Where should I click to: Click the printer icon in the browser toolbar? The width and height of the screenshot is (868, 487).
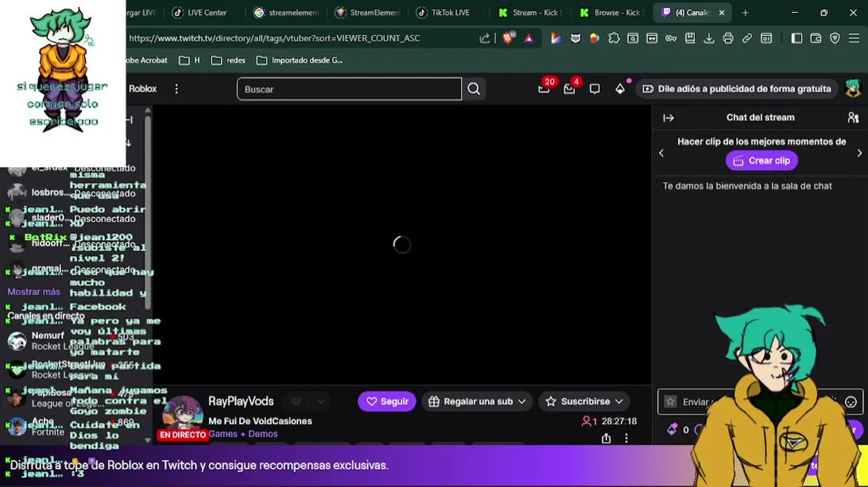tap(728, 39)
